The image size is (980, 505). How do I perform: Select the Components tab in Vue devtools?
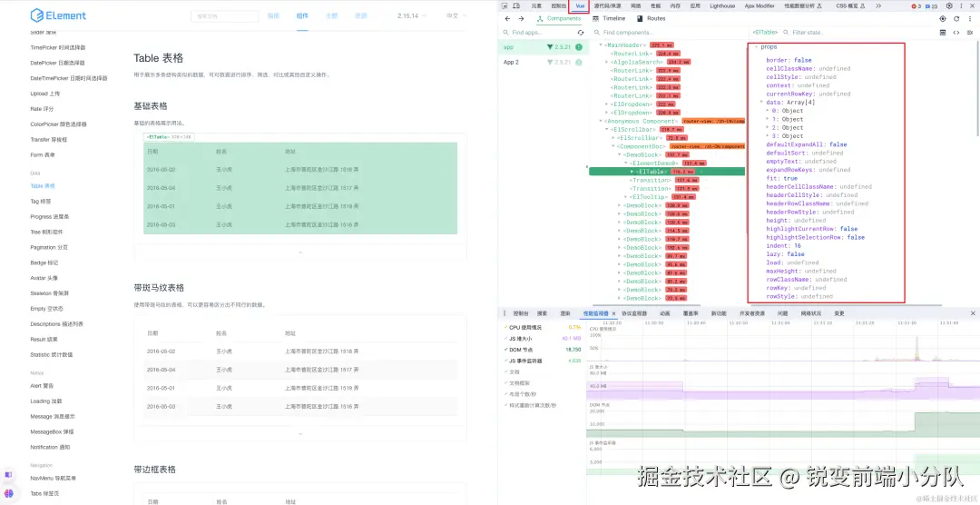pyautogui.click(x=559, y=19)
